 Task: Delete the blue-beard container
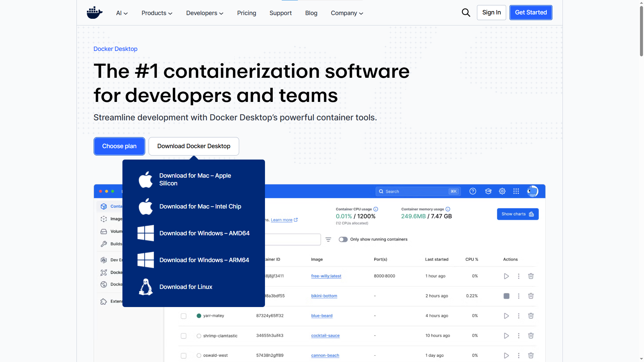(531, 316)
